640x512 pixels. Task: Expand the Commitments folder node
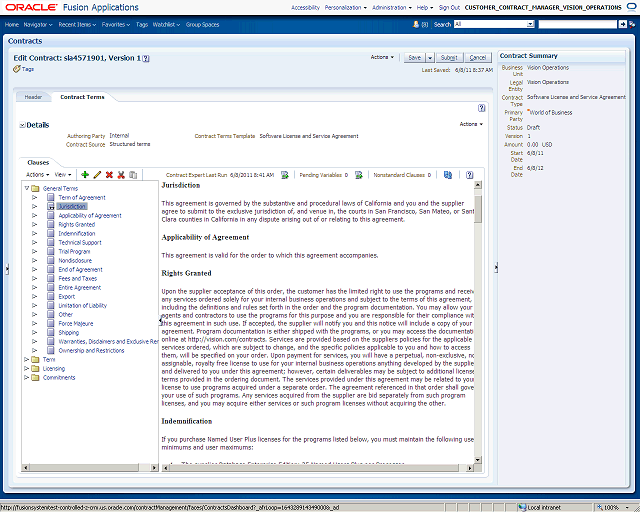tap(27, 377)
